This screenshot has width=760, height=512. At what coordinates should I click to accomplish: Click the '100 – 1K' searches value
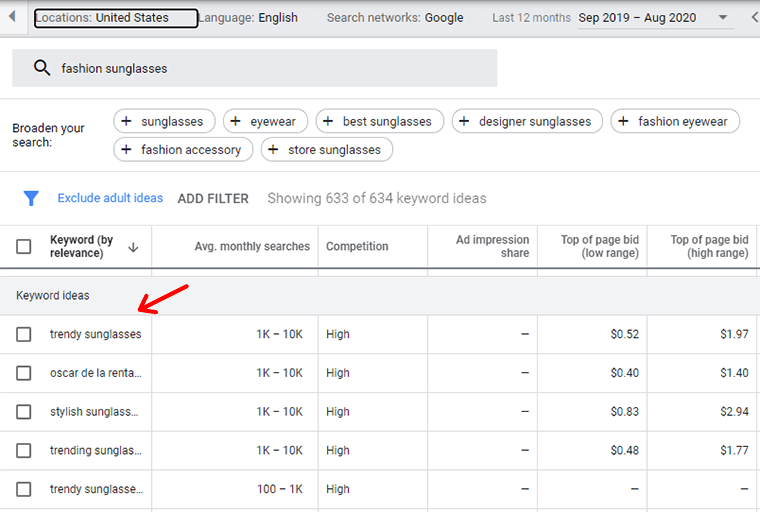point(280,489)
